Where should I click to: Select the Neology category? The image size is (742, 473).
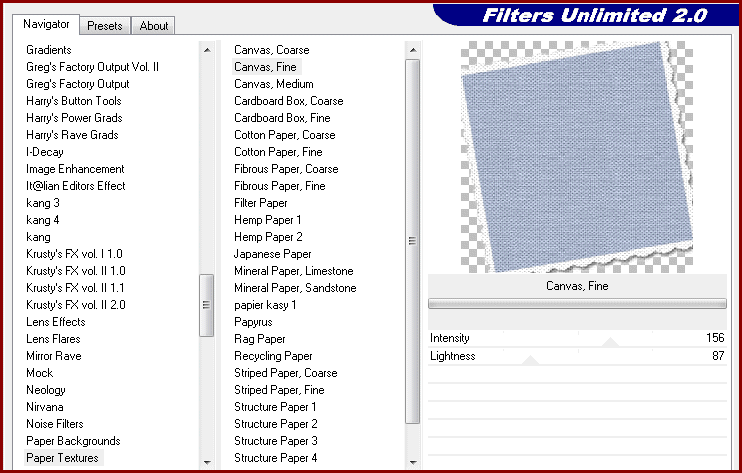46,391
